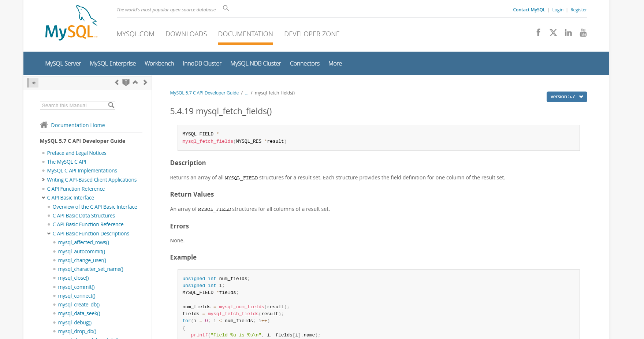Click the Example heading
644x339 pixels.
[183, 257]
